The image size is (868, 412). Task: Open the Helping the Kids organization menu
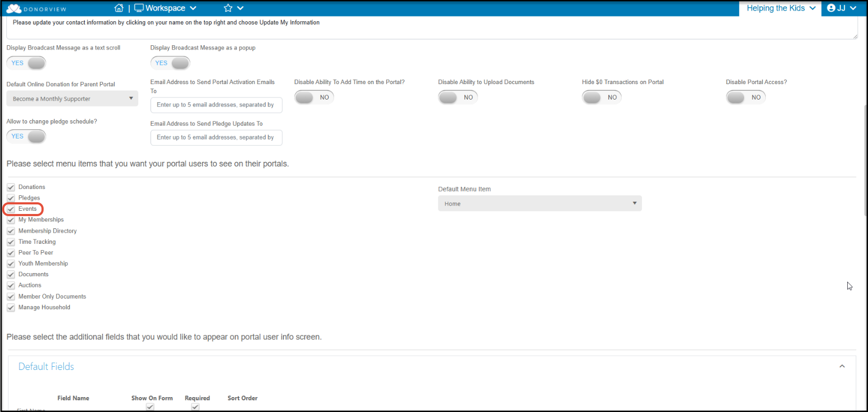(780, 8)
